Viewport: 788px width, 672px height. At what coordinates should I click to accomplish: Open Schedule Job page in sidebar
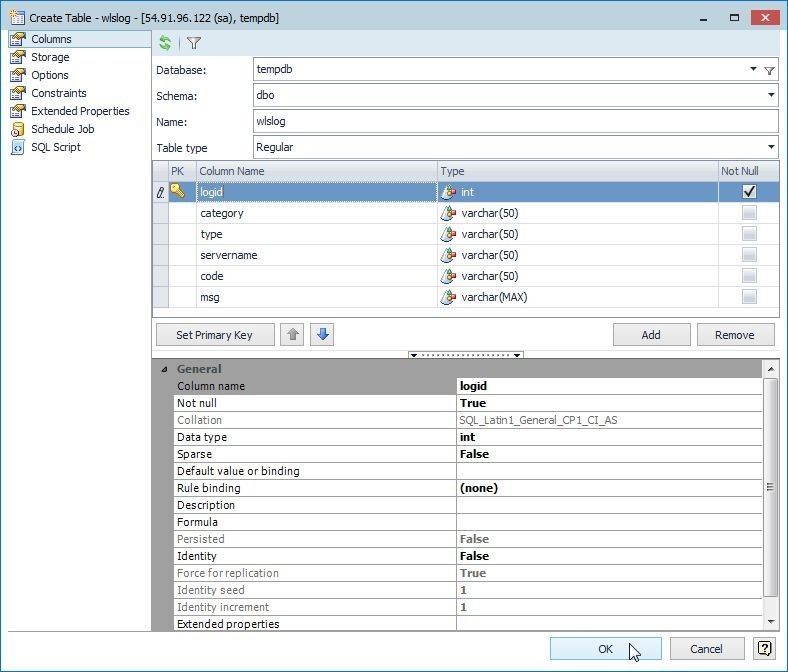pyautogui.click(x=63, y=129)
